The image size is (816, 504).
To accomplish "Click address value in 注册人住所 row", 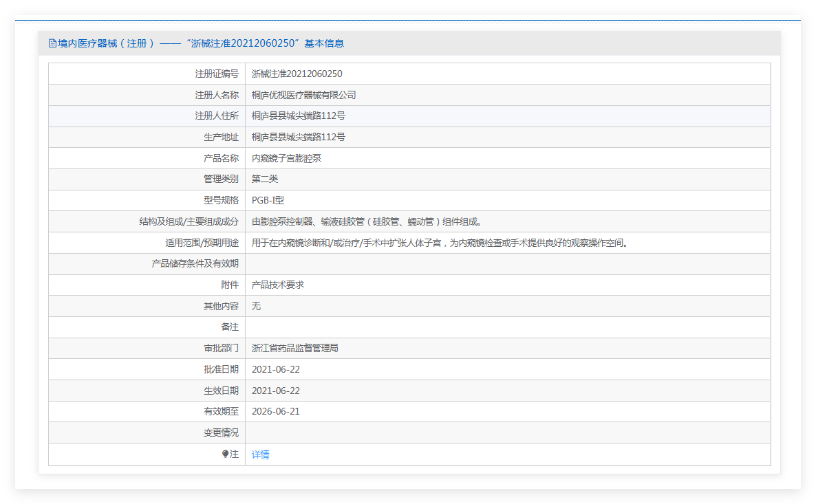I will tap(298, 116).
